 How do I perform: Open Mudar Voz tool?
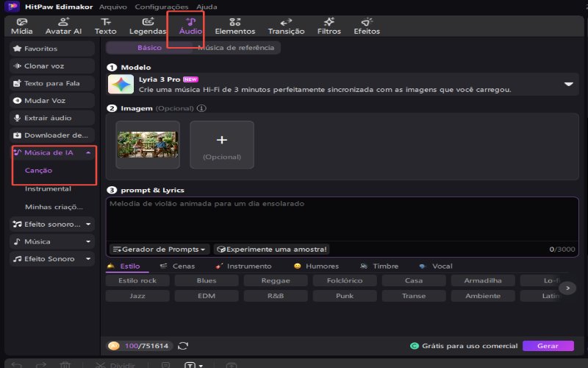51,100
